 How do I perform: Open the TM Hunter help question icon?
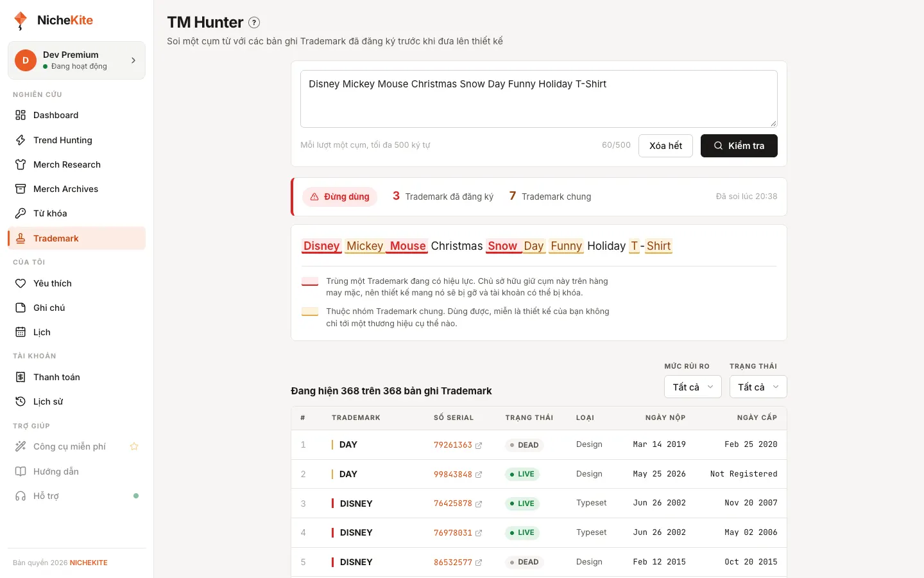click(254, 22)
